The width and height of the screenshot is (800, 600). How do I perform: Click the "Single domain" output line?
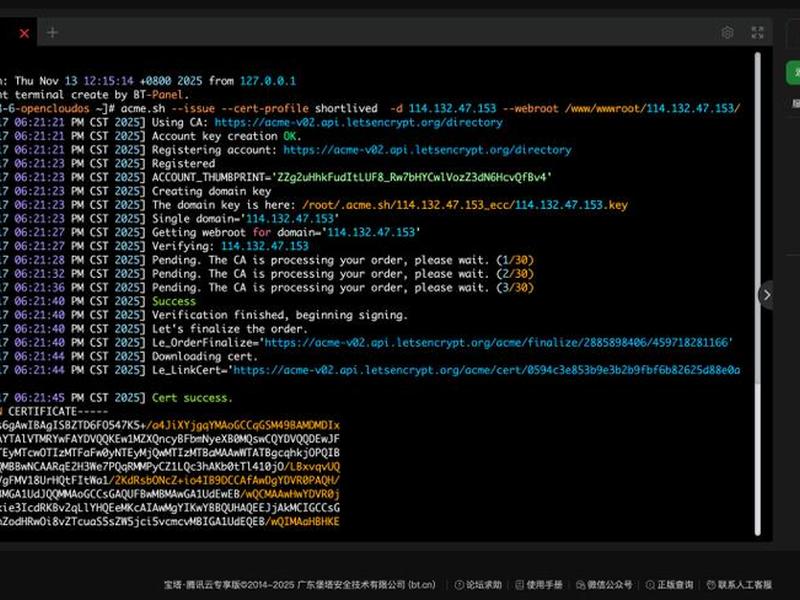click(245, 219)
